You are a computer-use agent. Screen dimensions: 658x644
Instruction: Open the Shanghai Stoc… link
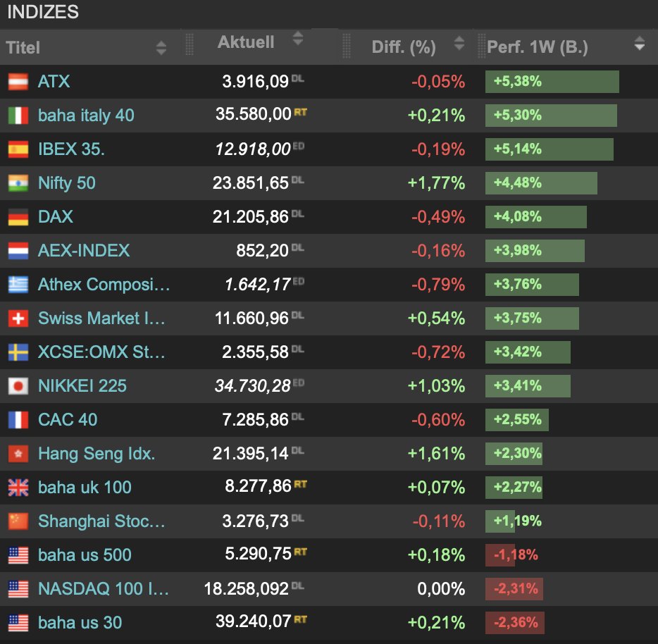coord(101,521)
